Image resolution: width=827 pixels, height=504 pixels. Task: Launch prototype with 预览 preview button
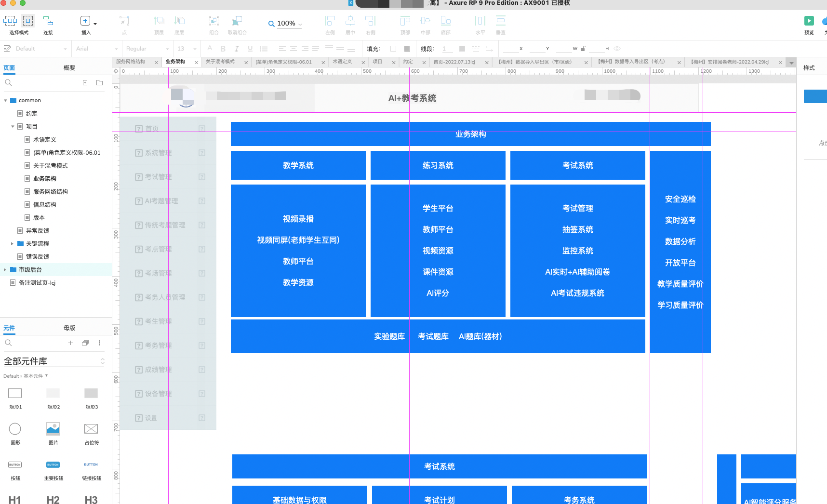point(809,21)
